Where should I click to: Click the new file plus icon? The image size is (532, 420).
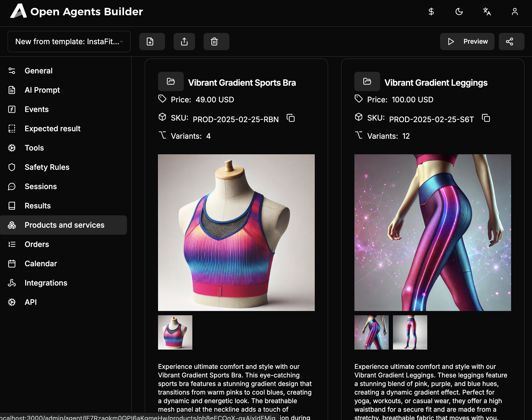[152, 42]
